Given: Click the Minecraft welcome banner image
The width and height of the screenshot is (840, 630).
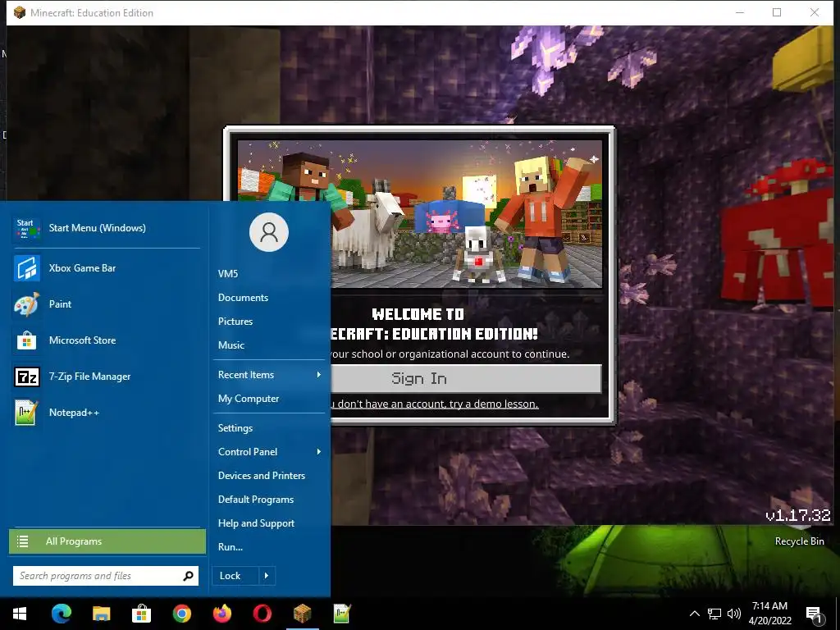Looking at the screenshot, I should [x=420, y=214].
